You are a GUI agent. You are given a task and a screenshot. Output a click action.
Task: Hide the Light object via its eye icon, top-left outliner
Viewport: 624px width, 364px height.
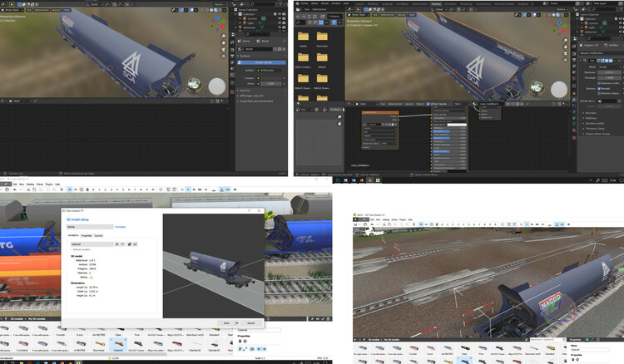coord(280,23)
